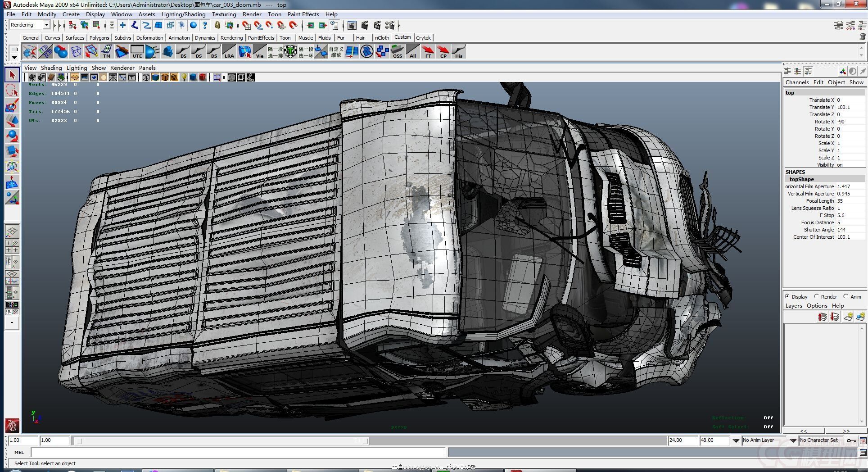Toggle viewport grid display icon

(x=75, y=77)
